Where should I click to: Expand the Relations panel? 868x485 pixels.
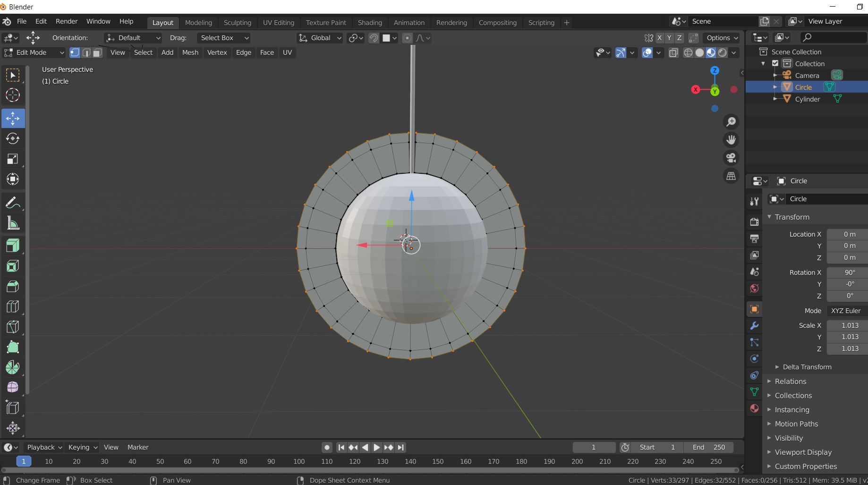click(x=790, y=381)
